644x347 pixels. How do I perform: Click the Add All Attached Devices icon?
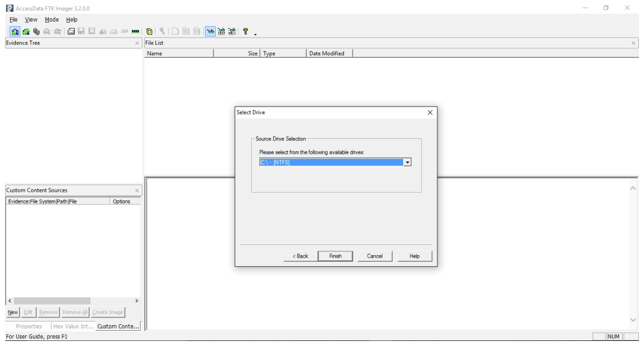click(x=26, y=31)
